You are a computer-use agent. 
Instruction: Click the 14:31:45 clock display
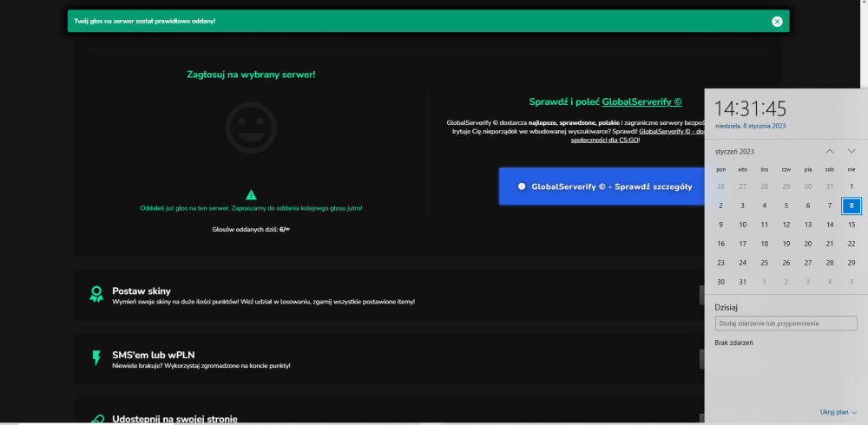click(751, 108)
